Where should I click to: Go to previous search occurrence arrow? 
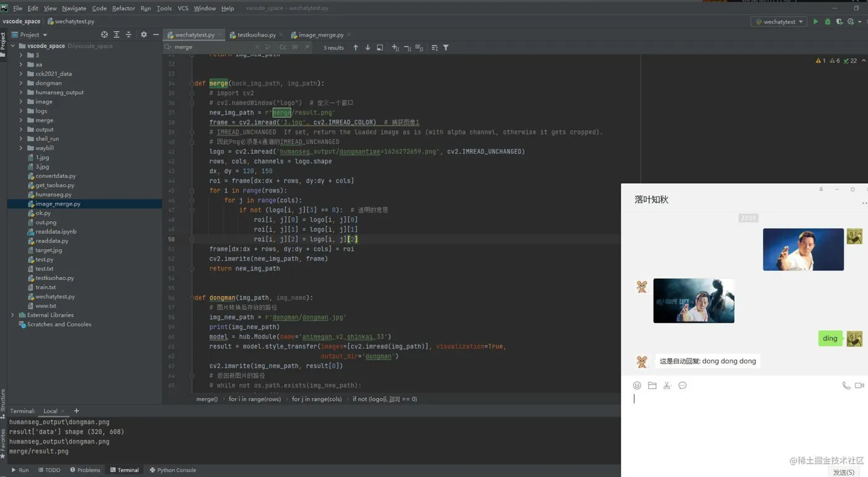[355, 48]
